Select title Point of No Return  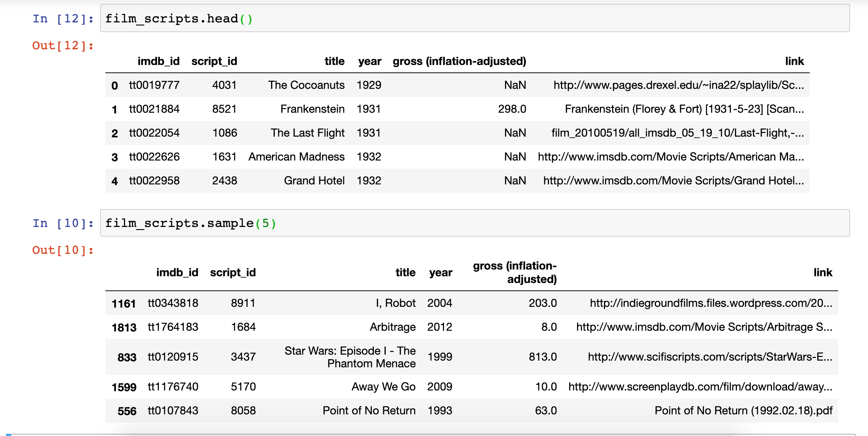click(x=369, y=411)
